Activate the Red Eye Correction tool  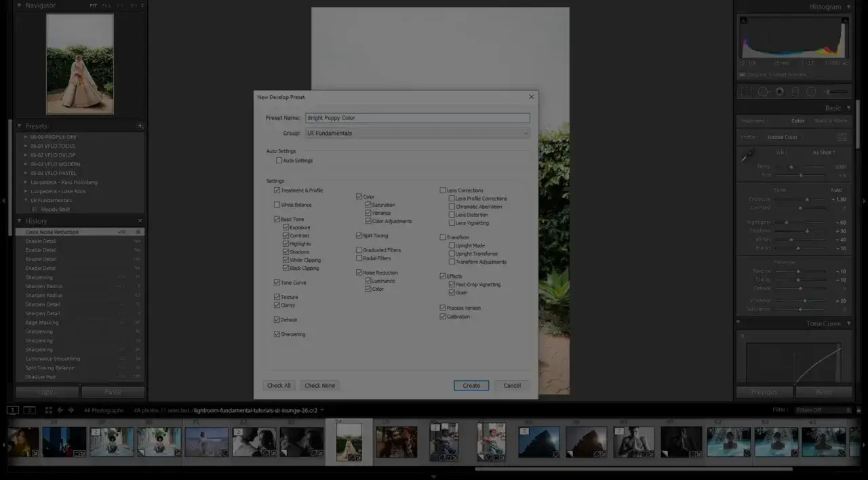coord(780,92)
